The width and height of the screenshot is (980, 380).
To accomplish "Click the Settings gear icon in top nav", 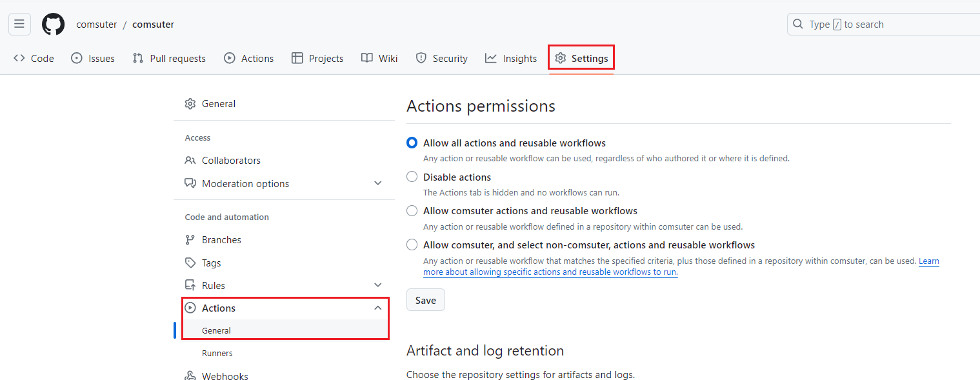I will point(560,58).
